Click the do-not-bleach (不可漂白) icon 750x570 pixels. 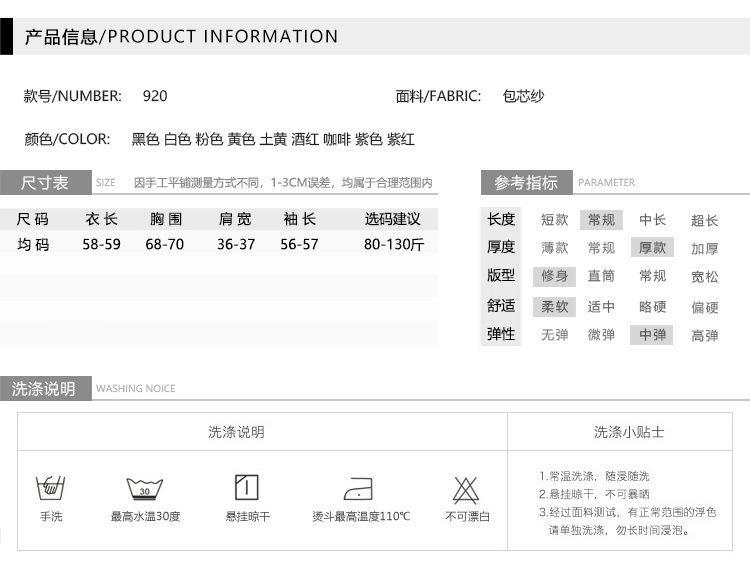tap(466, 490)
